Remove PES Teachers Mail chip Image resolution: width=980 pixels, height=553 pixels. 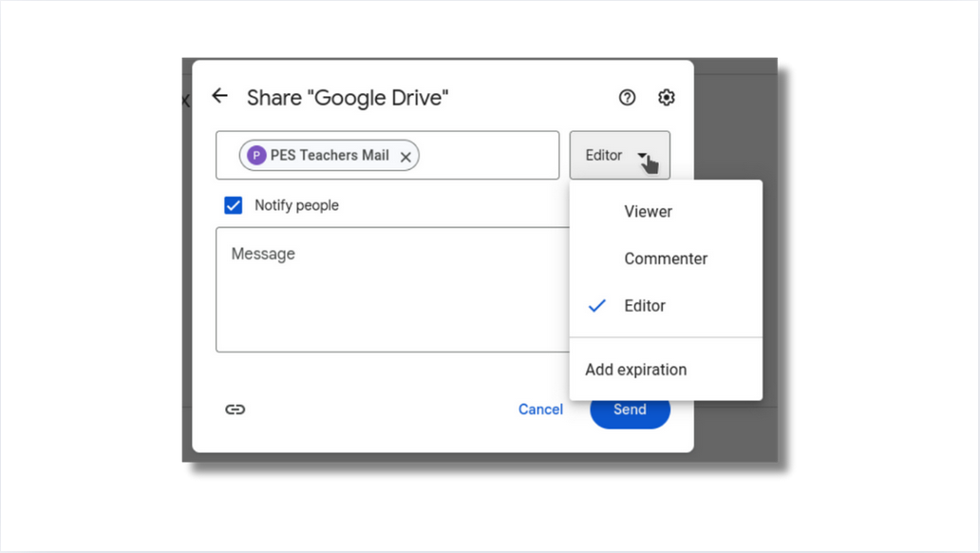click(x=405, y=157)
